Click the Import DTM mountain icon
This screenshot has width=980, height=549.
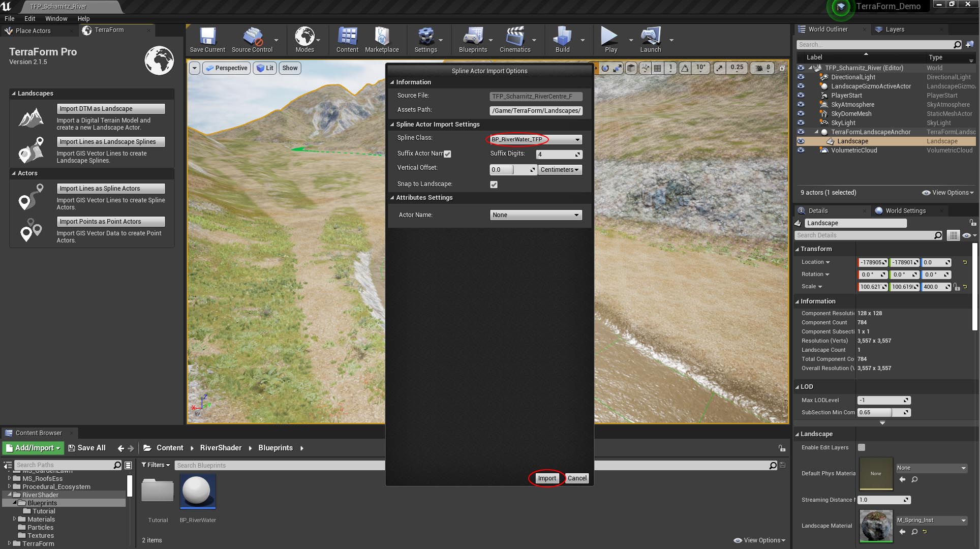(30, 117)
